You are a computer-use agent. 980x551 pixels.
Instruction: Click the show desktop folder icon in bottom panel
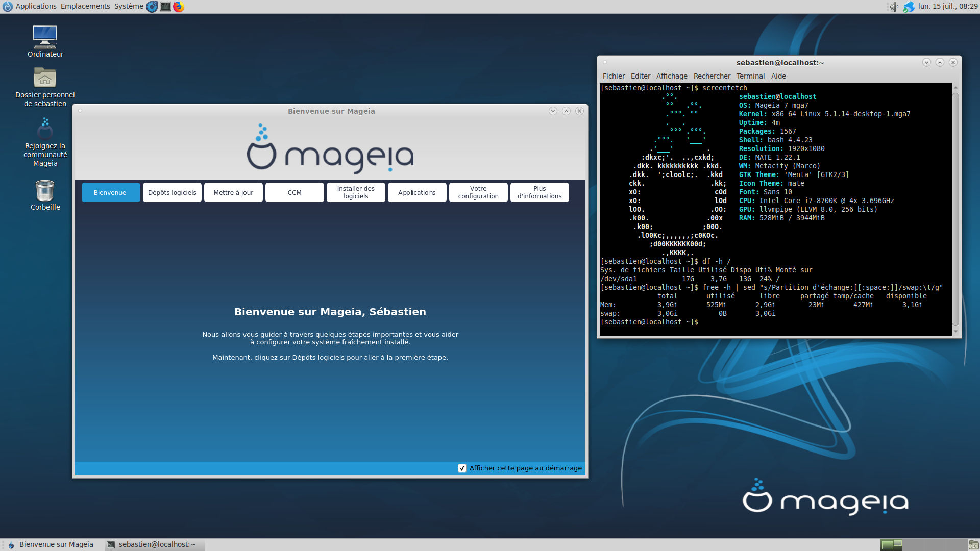(973, 545)
